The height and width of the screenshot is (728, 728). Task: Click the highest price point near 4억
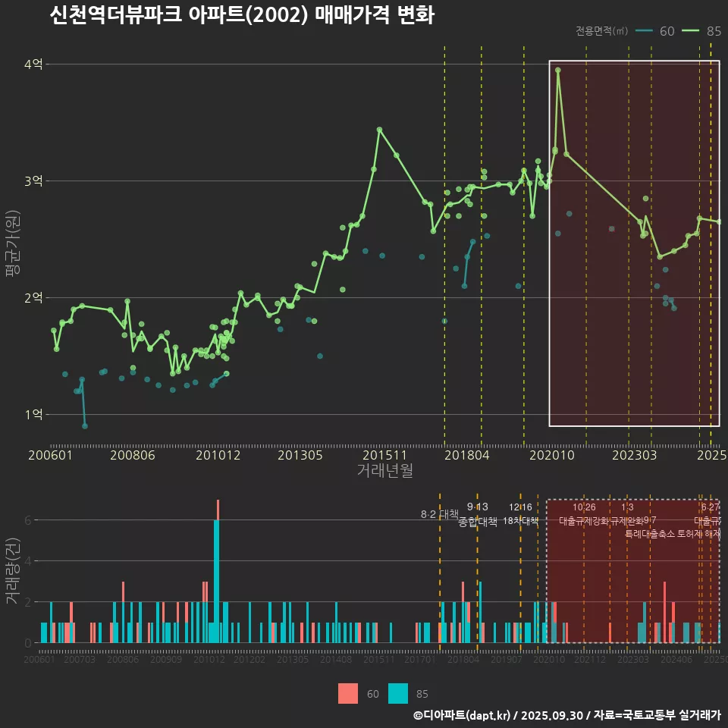pyautogui.click(x=558, y=71)
